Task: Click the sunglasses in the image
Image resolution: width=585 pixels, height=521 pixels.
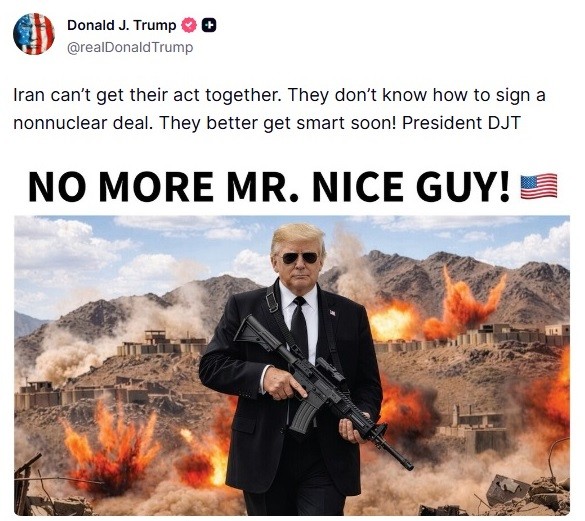Action: click(300, 258)
